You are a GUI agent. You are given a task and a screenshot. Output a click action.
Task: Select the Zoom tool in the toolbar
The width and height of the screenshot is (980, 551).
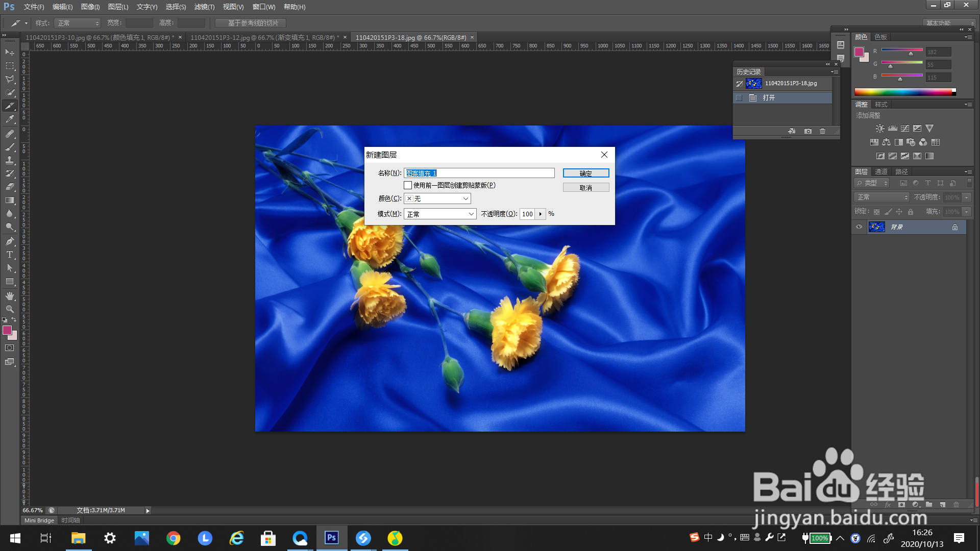pyautogui.click(x=10, y=309)
